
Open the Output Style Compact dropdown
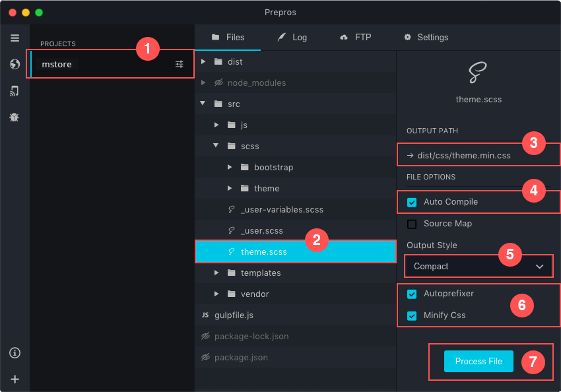478,267
